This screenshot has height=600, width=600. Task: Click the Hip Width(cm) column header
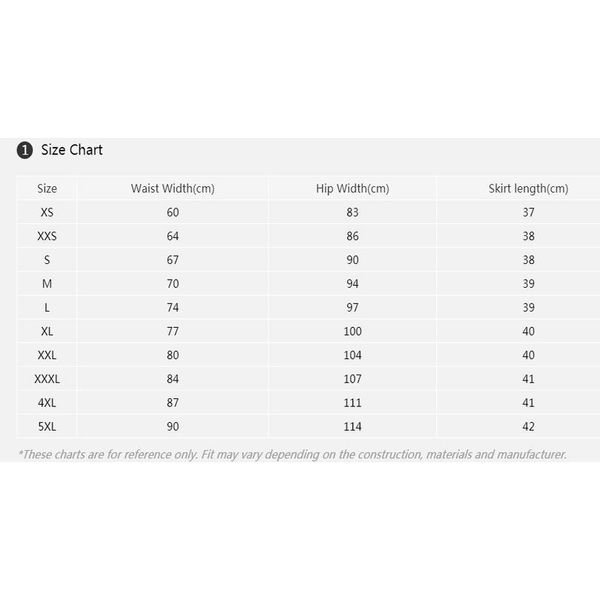coord(351,188)
